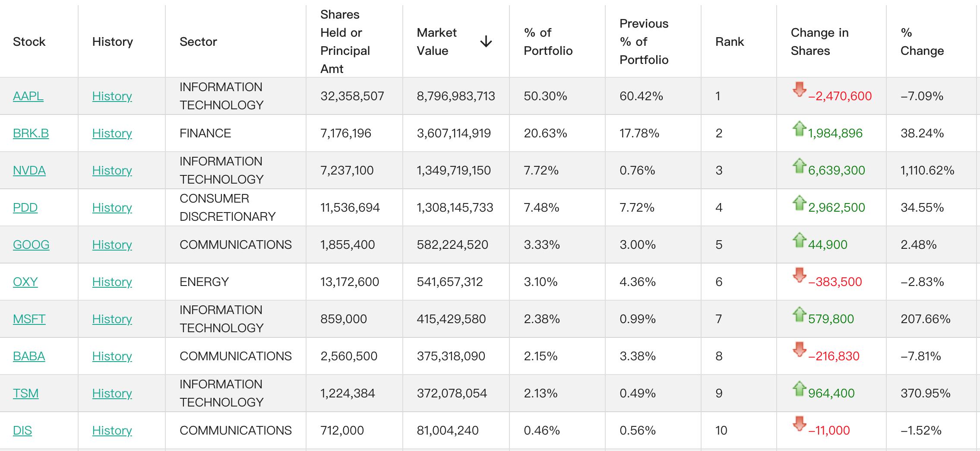Click the Sector column header
This screenshot has height=451, width=980.
[x=198, y=42]
